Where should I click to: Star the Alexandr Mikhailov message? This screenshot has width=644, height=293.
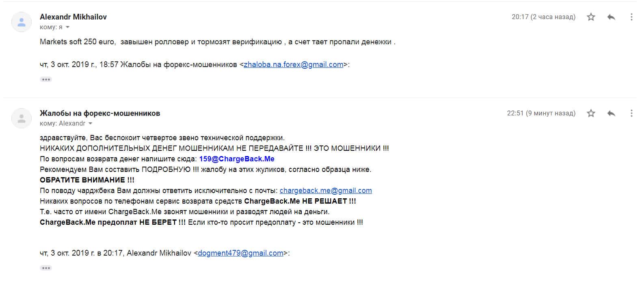pyautogui.click(x=591, y=17)
